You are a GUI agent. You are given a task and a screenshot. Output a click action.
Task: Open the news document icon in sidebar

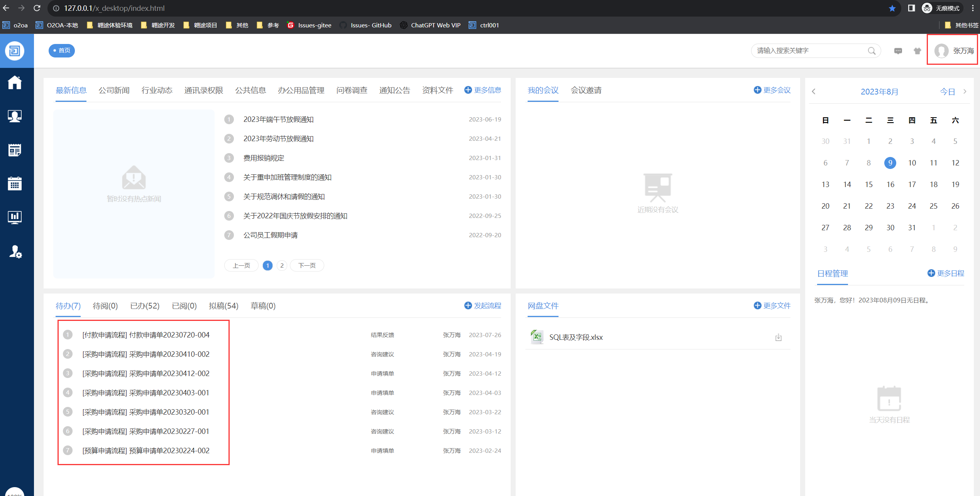click(x=15, y=150)
